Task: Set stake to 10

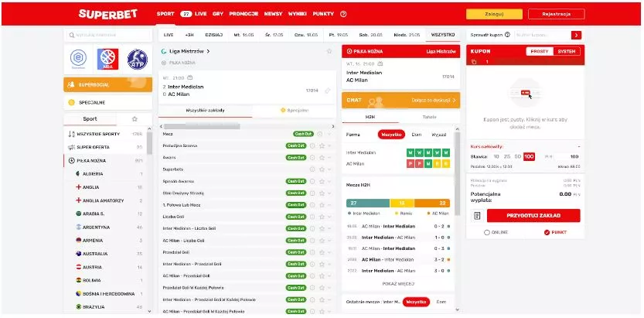Action: click(496, 156)
